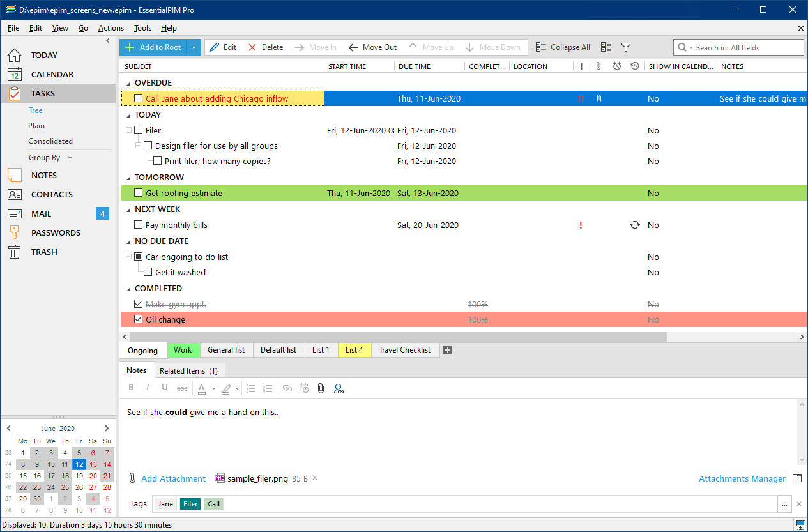Switch to the Travel Checklist tab

(405, 350)
